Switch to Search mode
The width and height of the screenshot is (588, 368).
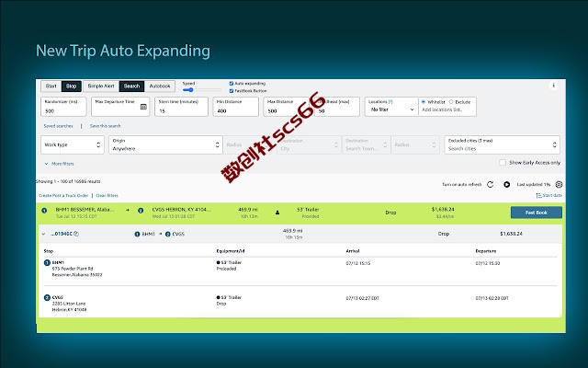point(131,86)
